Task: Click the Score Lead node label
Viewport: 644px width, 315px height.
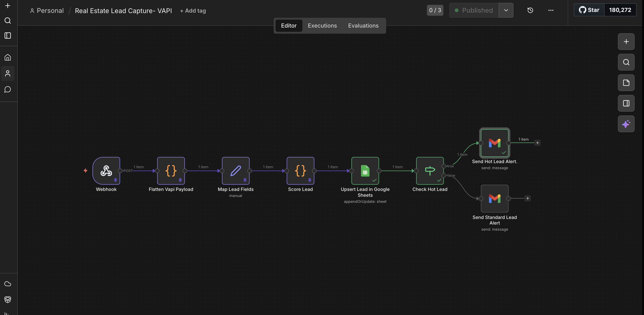Action: pos(301,189)
